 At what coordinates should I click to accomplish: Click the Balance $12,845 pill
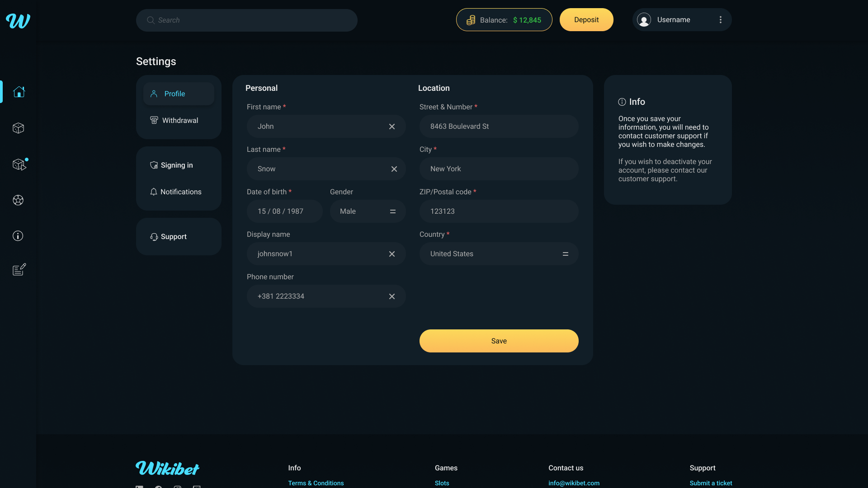504,20
